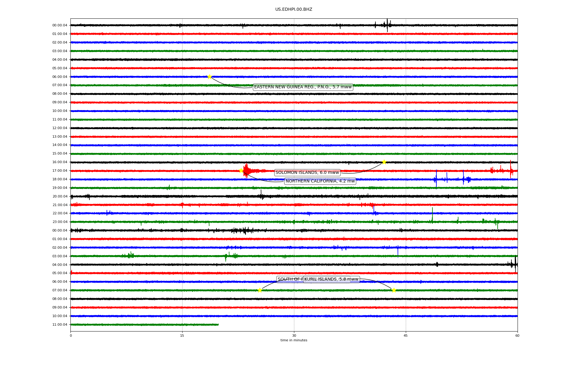
Task: Click the star marking Eastern New Guinea earthquake
Action: tap(209, 77)
